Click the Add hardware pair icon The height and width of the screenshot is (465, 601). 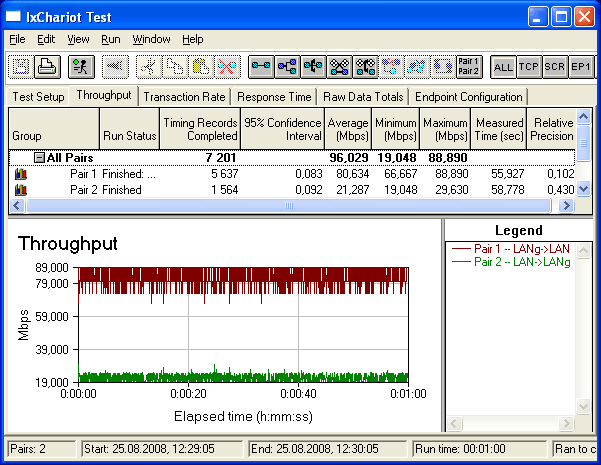pyautogui.click(x=340, y=67)
